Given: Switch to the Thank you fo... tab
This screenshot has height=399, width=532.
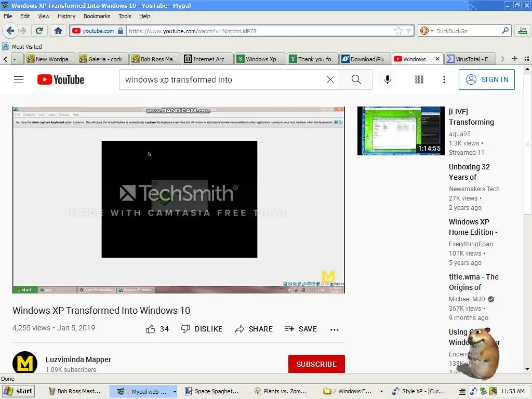Looking at the screenshot, I should (x=313, y=59).
